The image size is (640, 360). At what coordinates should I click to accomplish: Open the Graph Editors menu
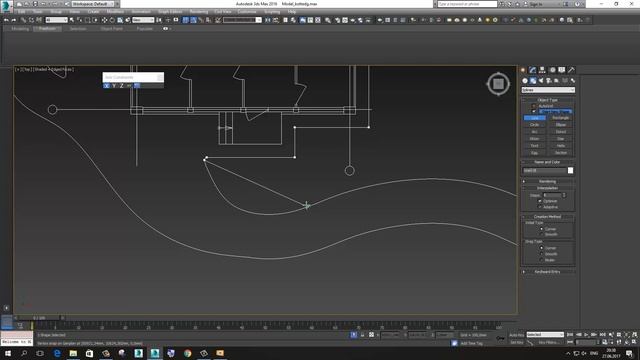(170, 12)
